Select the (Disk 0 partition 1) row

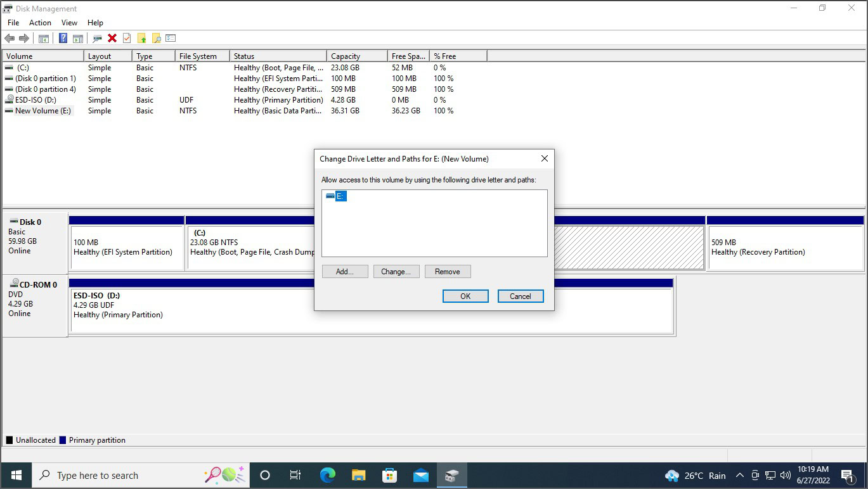point(244,79)
